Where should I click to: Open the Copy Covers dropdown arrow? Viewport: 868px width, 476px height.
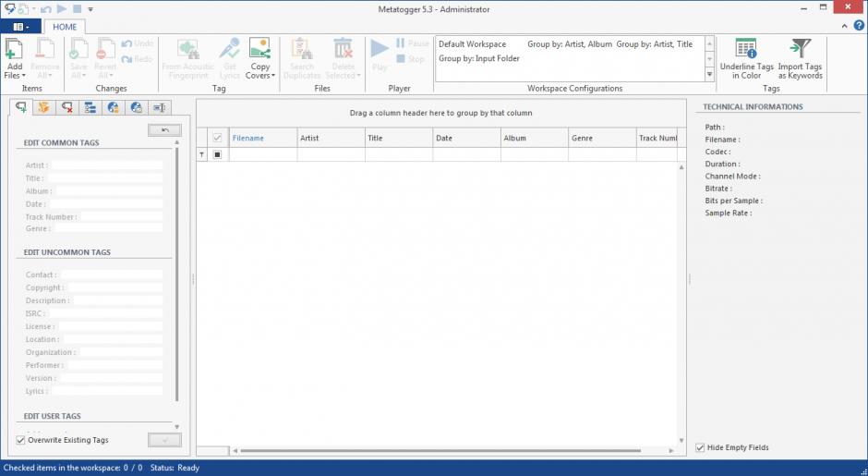[273, 76]
